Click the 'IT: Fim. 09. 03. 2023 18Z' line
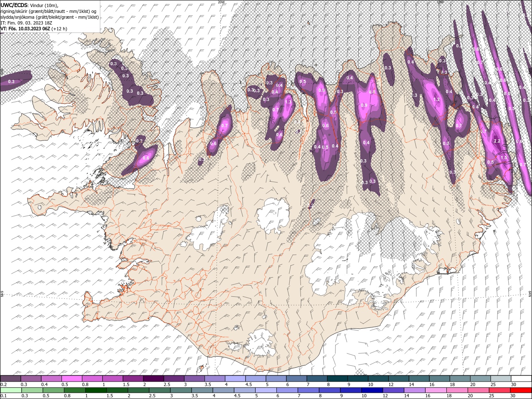The height and width of the screenshot is (399, 532). (26, 23)
